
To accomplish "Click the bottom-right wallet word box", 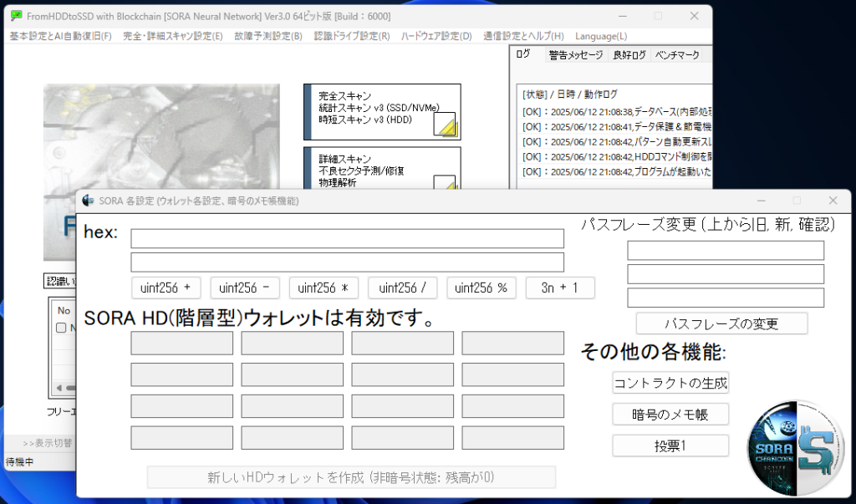I will (512, 438).
